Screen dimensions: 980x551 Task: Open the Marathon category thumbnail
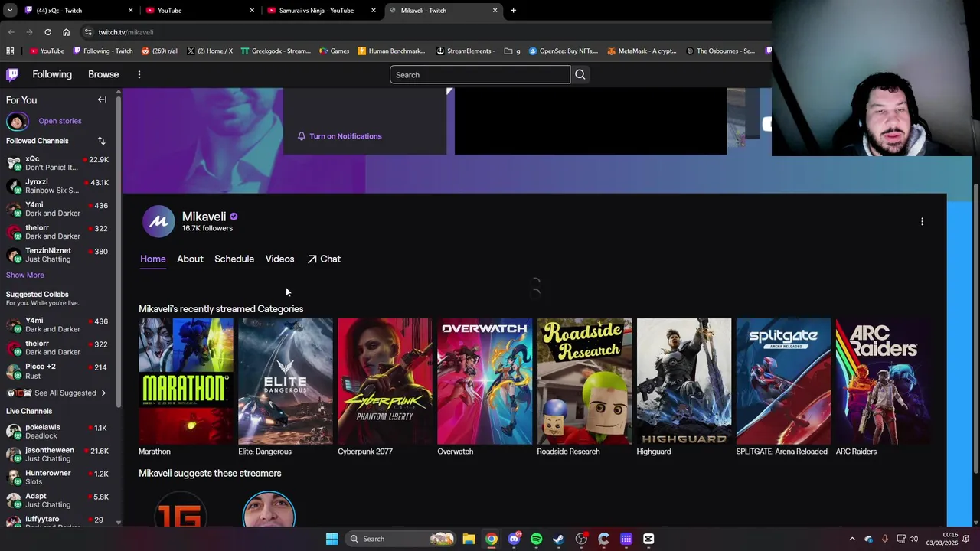point(186,381)
